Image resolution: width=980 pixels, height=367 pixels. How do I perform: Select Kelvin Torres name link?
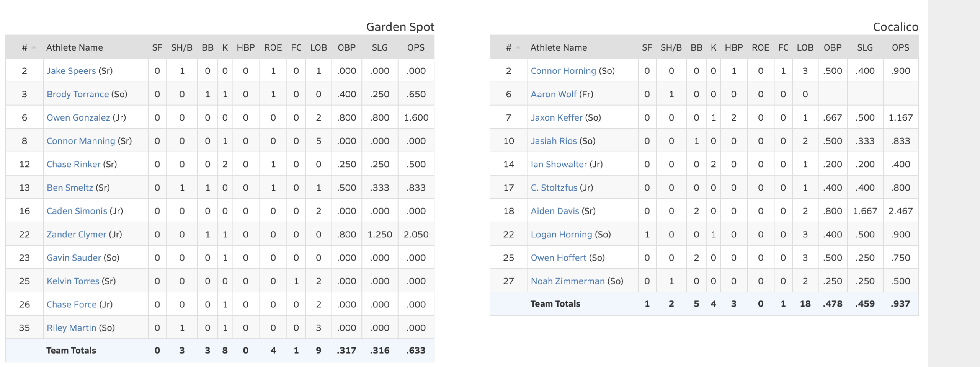coord(73,281)
